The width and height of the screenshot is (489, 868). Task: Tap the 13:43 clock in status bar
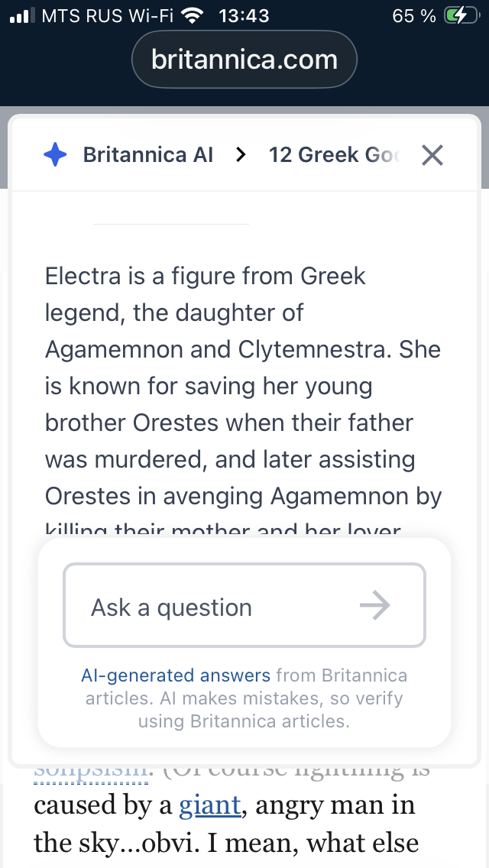pyautogui.click(x=244, y=16)
